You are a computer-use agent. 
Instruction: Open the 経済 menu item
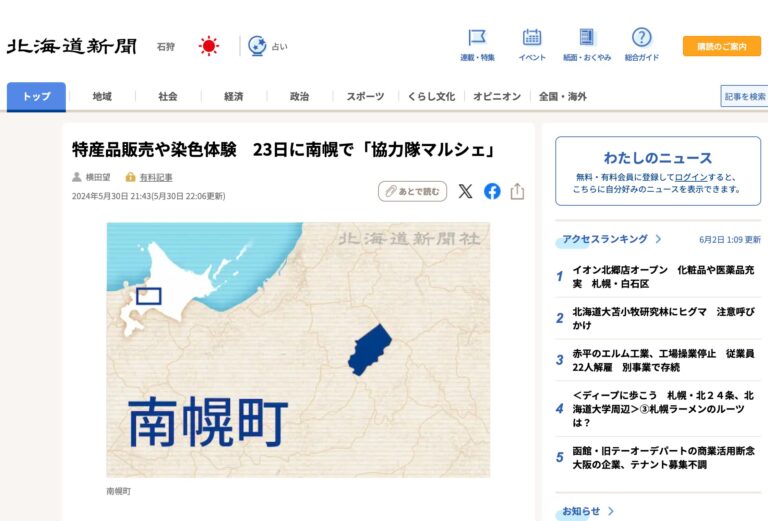234,96
